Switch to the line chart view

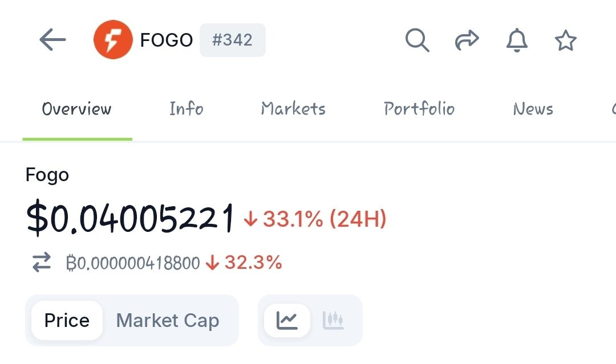click(287, 320)
